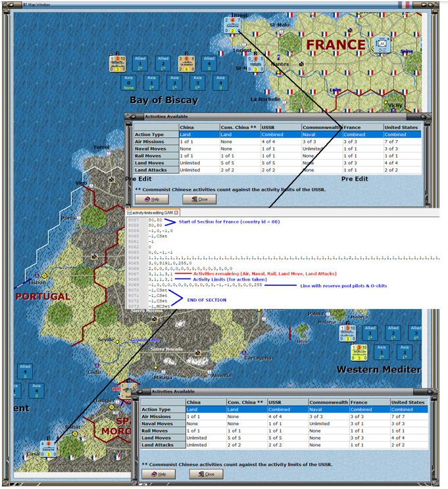The height and width of the screenshot is (489, 448).
Task: Click the Malaga port symbol
Action: [x=163, y=372]
